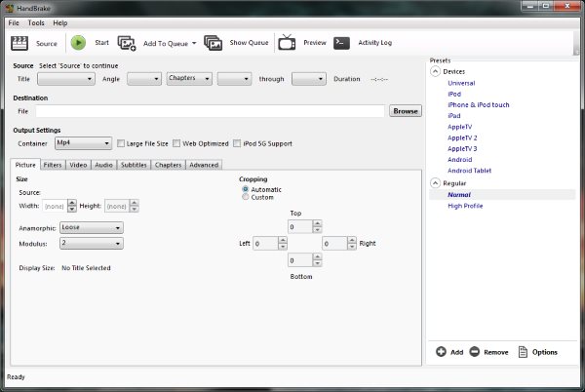Select the Normal preset
Image resolution: width=585 pixels, height=392 pixels.
pos(459,195)
